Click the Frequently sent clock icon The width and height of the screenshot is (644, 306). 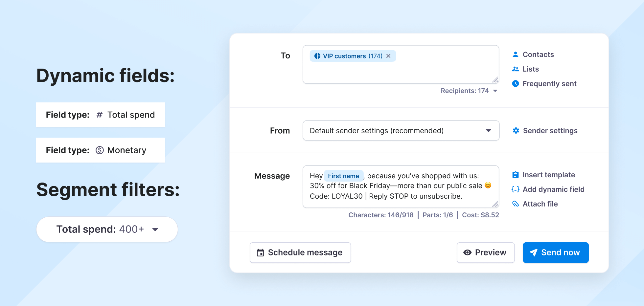[516, 84]
